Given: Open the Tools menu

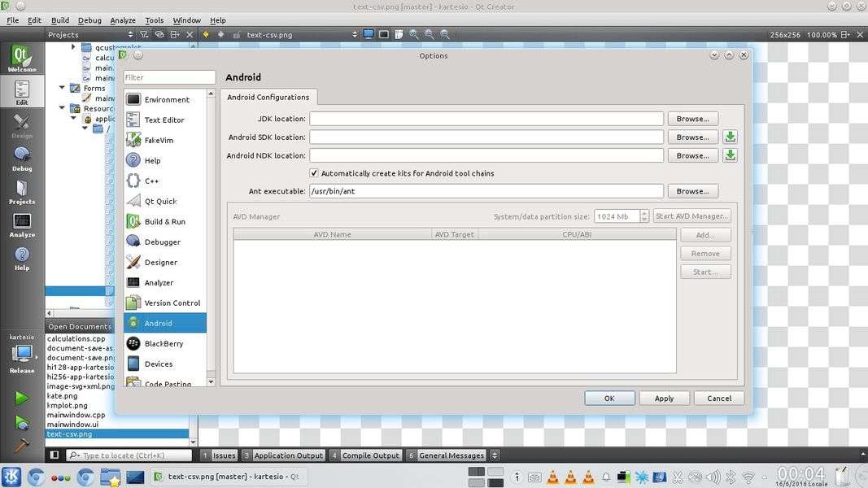Looking at the screenshot, I should pyautogui.click(x=155, y=20).
